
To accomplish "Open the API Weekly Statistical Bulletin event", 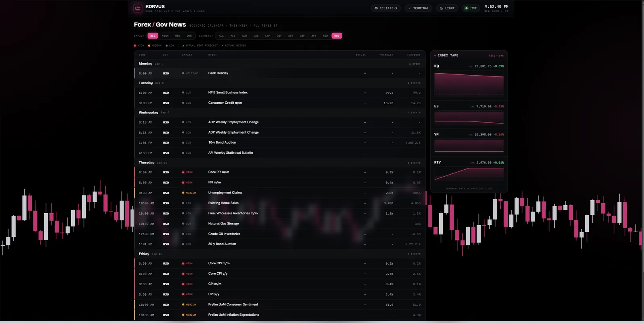I will [x=280, y=153].
